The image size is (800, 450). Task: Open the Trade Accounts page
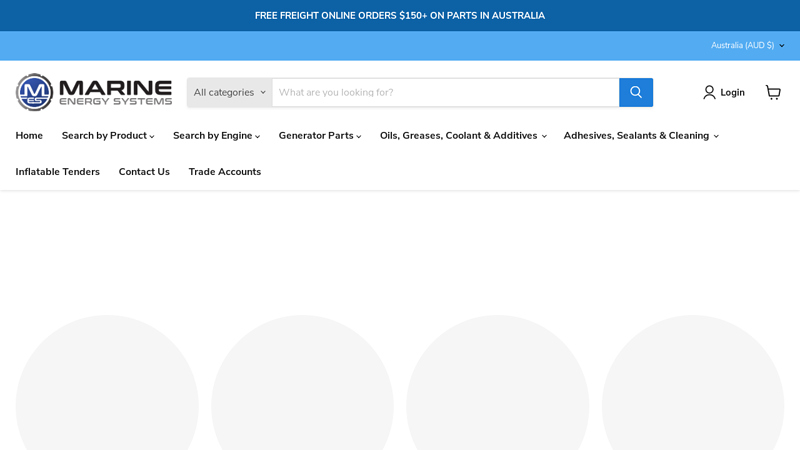tap(225, 172)
